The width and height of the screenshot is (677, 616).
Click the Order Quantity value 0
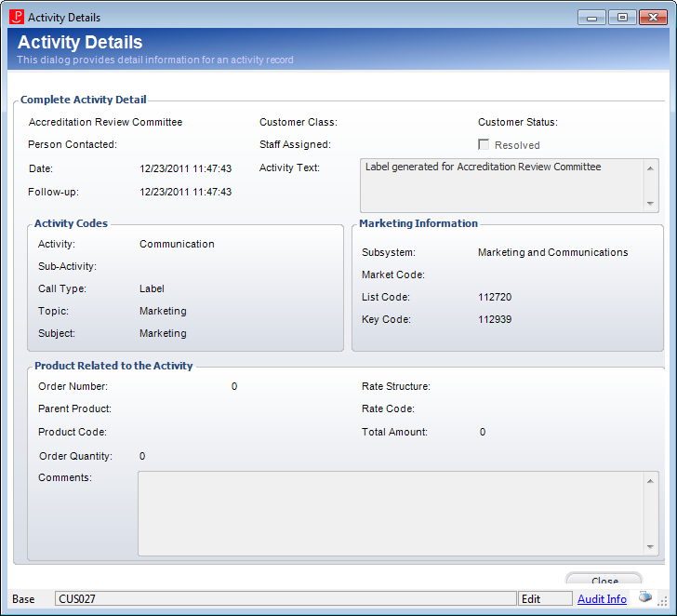click(142, 456)
